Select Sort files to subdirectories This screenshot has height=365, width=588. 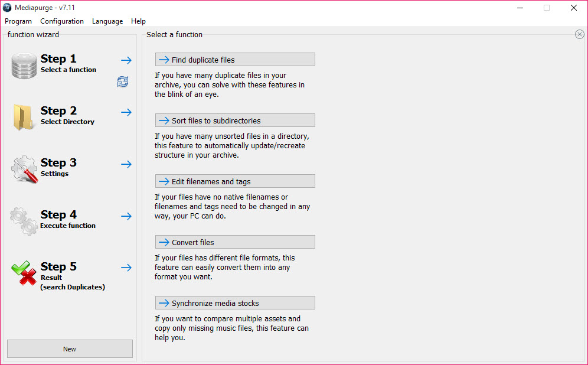point(235,120)
